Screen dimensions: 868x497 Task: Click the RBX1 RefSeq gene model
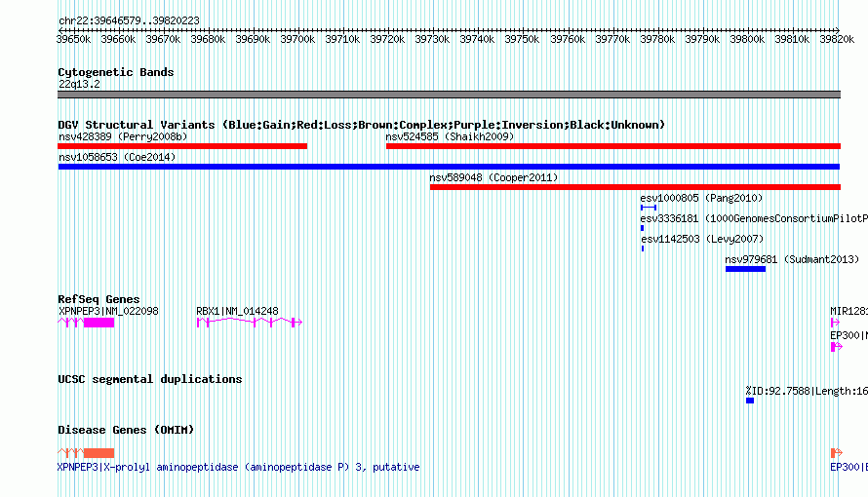pos(249,323)
